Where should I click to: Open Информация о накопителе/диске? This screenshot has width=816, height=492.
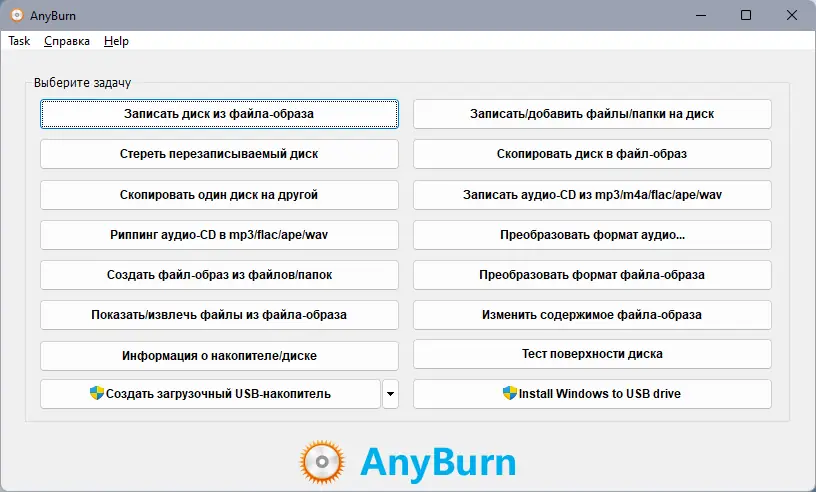tap(219, 356)
